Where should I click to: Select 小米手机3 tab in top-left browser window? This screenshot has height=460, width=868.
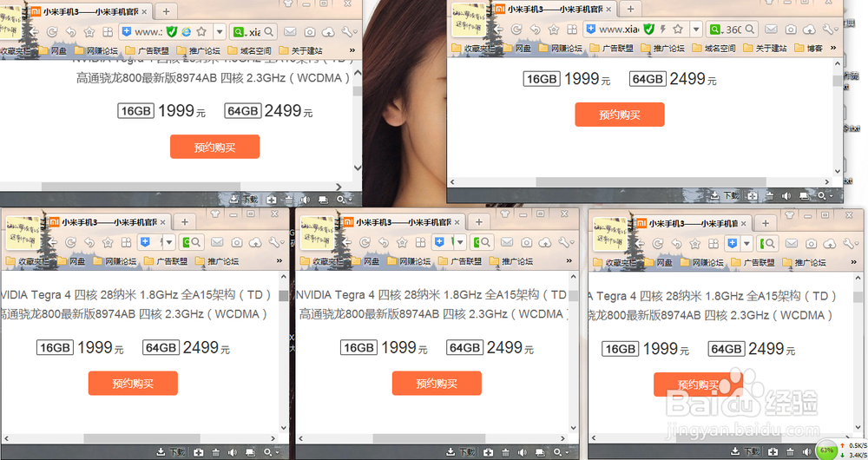[89, 11]
